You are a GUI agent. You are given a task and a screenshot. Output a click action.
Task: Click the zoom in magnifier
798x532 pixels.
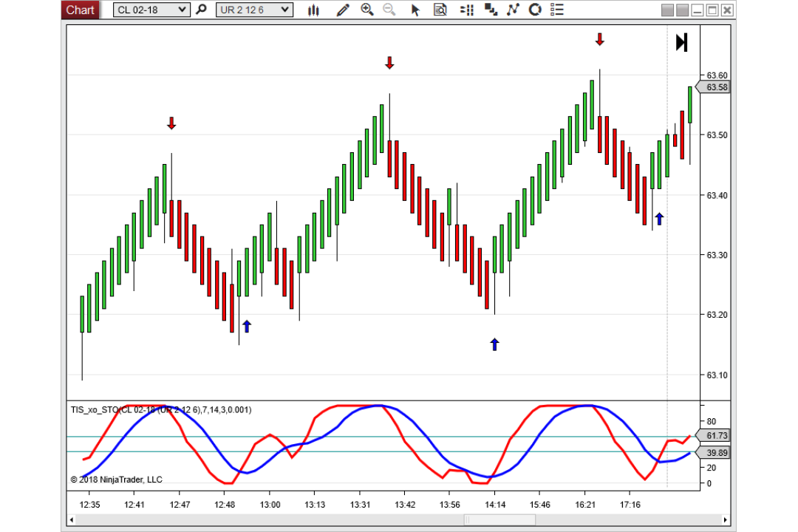tap(366, 10)
